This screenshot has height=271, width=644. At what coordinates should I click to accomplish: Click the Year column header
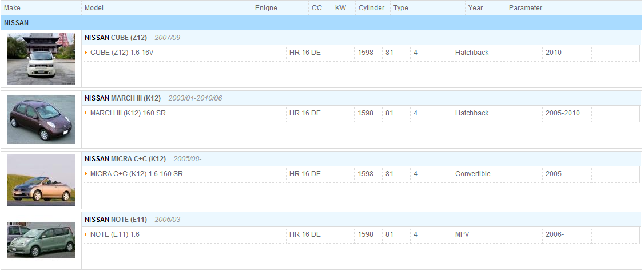[x=476, y=8]
